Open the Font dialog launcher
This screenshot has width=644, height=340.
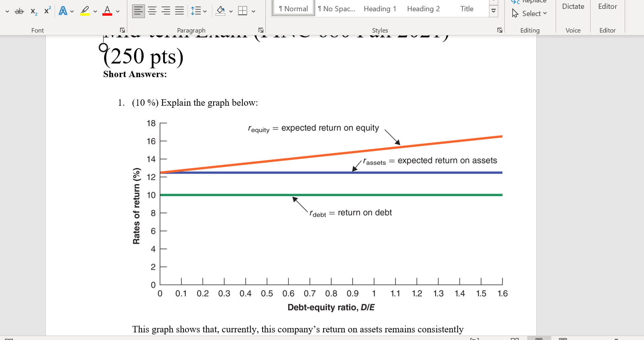point(122,30)
